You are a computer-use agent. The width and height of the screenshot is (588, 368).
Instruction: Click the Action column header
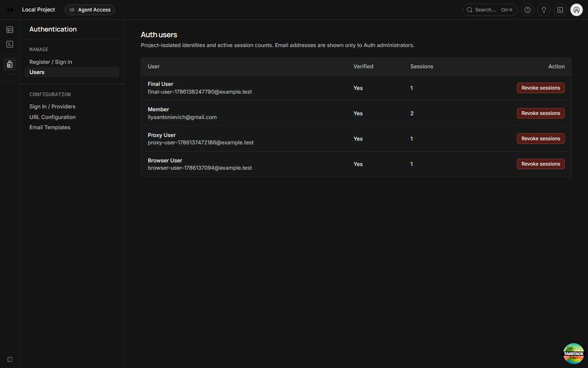tap(557, 66)
